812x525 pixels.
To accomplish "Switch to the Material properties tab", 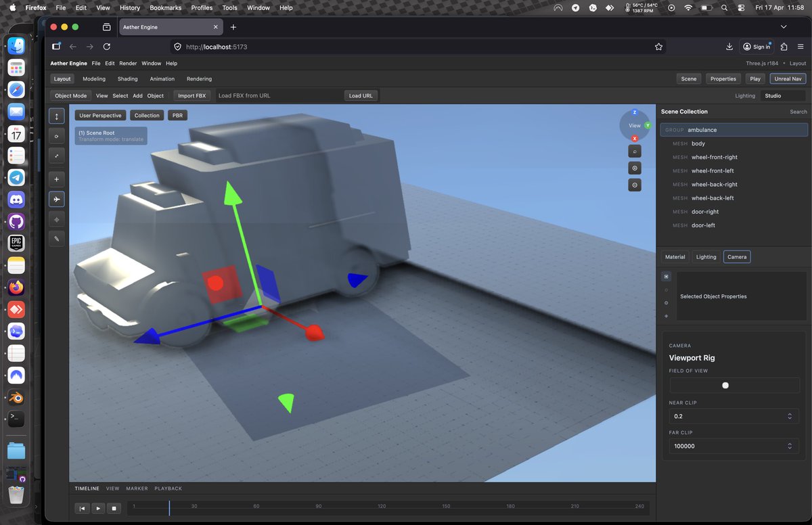I will pos(675,256).
